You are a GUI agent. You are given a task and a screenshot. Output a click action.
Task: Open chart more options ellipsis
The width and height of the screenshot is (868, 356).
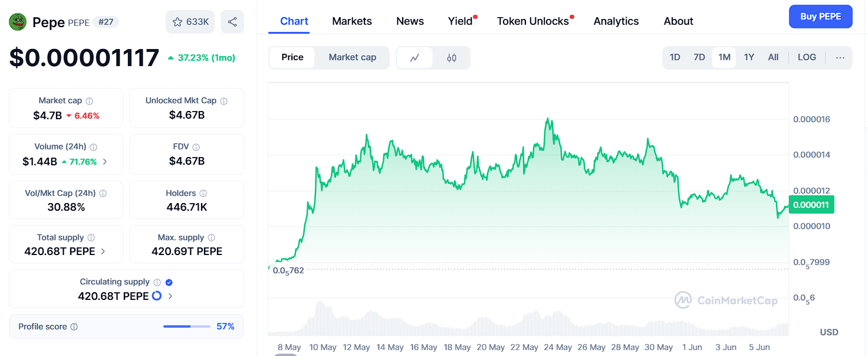click(840, 57)
